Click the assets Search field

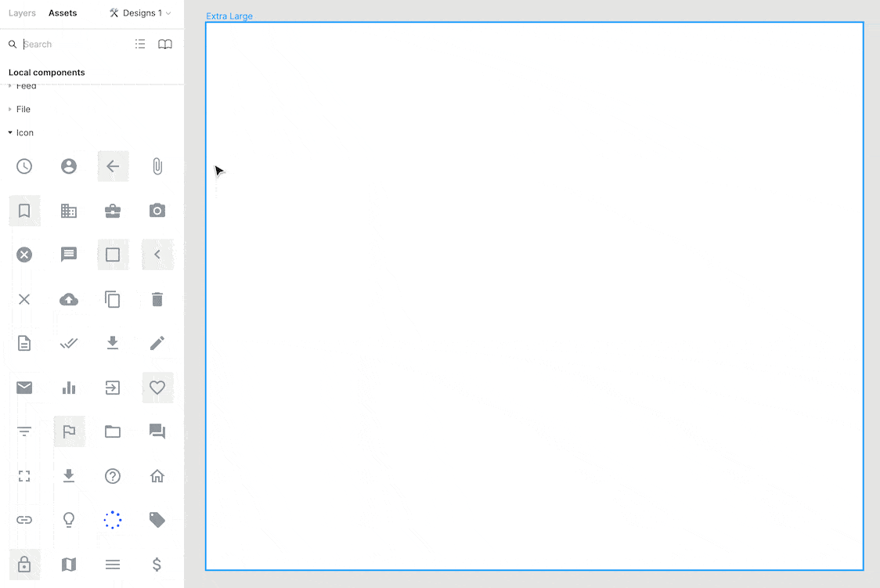coord(67,45)
